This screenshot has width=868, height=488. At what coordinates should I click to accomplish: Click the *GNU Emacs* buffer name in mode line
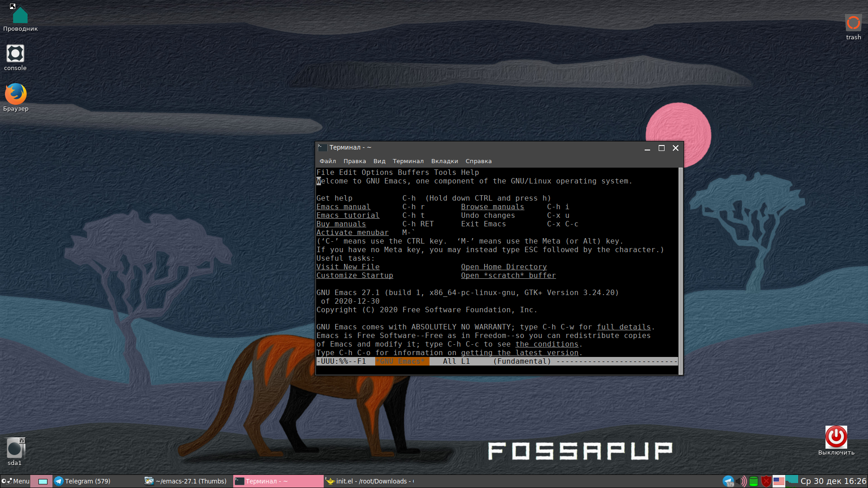tap(402, 361)
